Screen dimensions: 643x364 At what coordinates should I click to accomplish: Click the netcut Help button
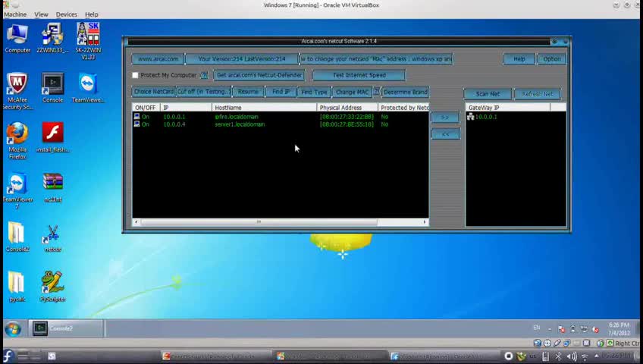point(519,58)
